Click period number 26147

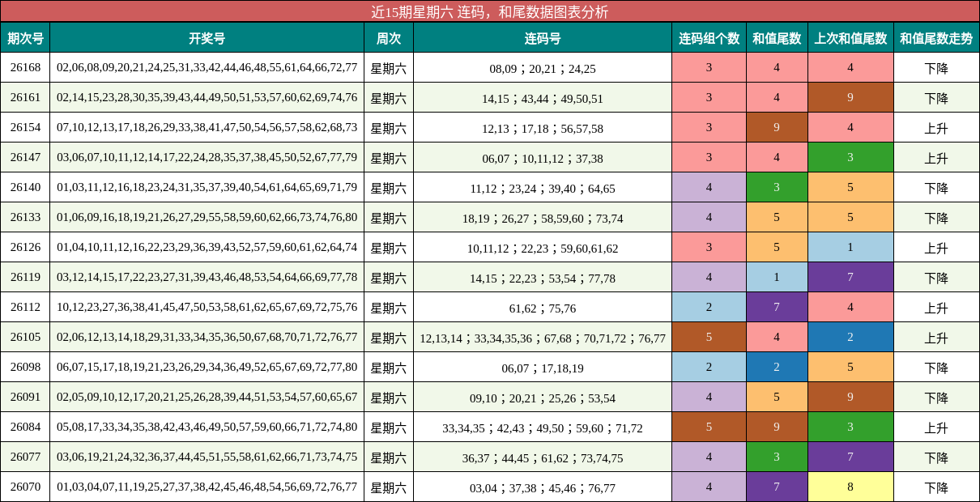[x=25, y=157]
